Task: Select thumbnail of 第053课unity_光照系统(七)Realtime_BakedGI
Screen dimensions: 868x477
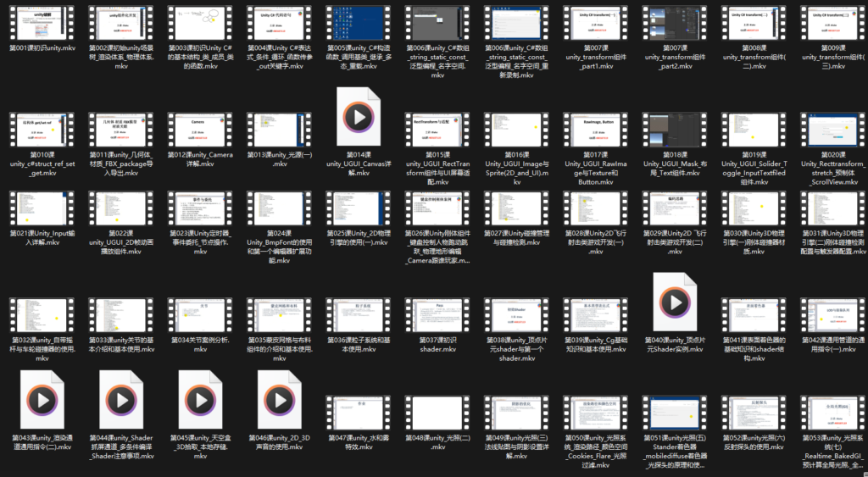Action: (x=833, y=413)
